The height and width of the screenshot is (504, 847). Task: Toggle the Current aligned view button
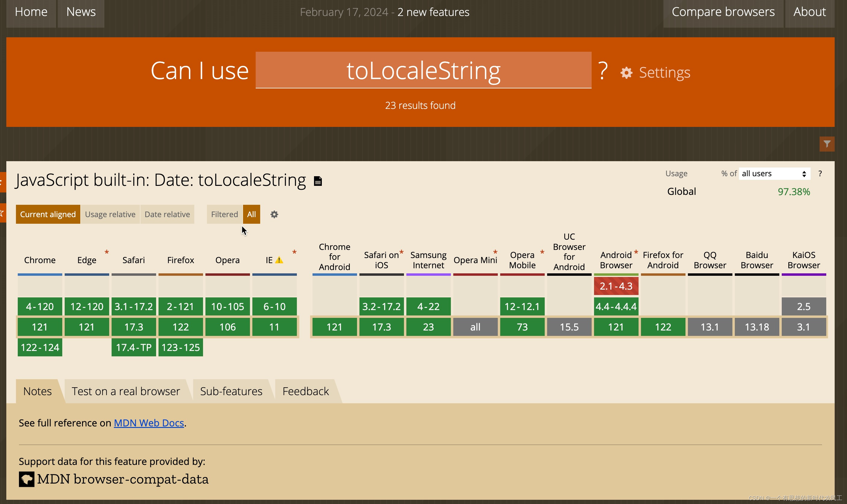click(48, 214)
